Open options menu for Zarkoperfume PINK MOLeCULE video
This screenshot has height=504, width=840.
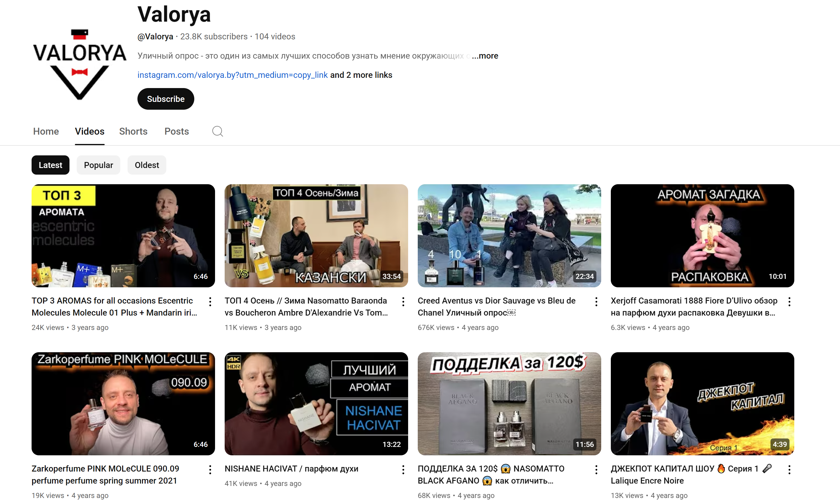210,470
